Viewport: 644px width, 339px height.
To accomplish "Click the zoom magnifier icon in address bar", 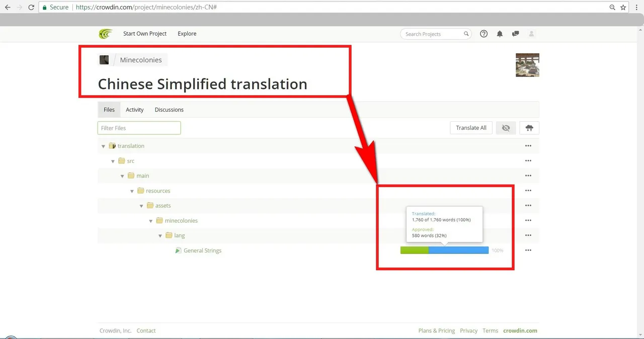I will (x=612, y=8).
